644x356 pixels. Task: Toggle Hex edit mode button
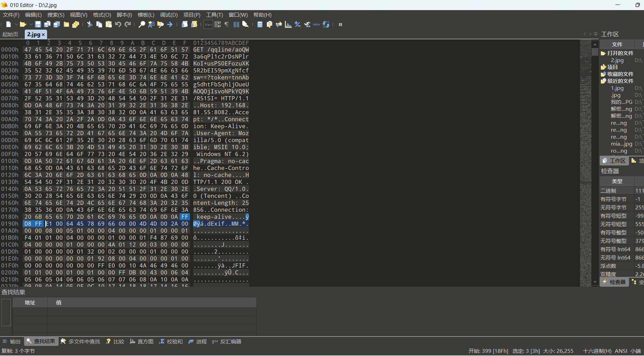[x=208, y=24]
